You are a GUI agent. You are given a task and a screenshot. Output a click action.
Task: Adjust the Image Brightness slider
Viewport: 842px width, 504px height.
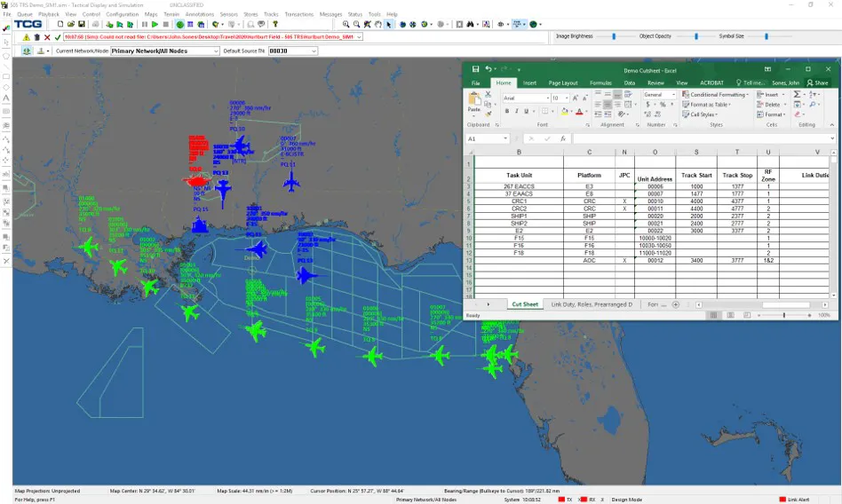click(x=614, y=36)
